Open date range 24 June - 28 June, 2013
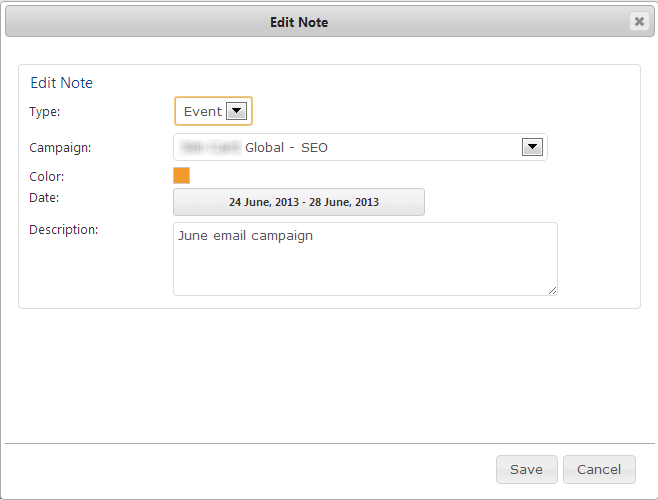Viewport: 658px width, 500px height. [x=299, y=202]
